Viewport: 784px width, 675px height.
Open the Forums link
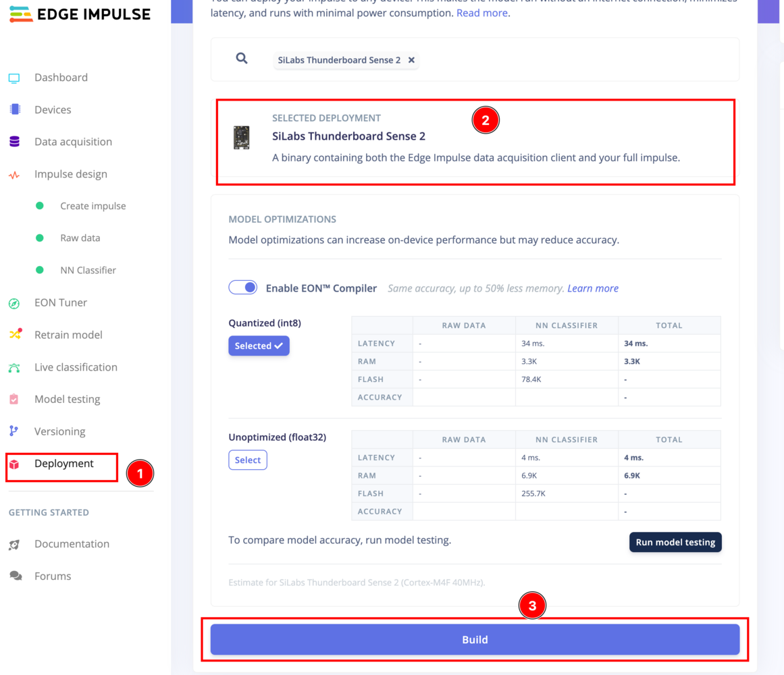53,576
